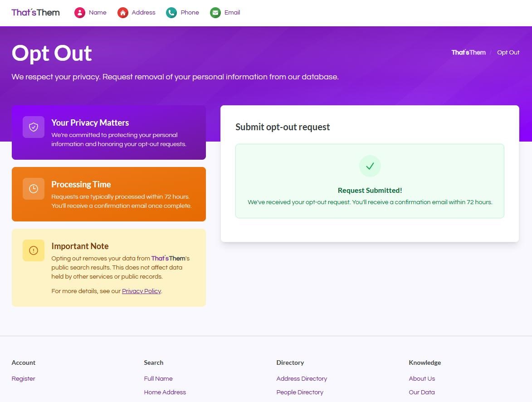
Task: Click the Directory footer heading
Action: 290,363
